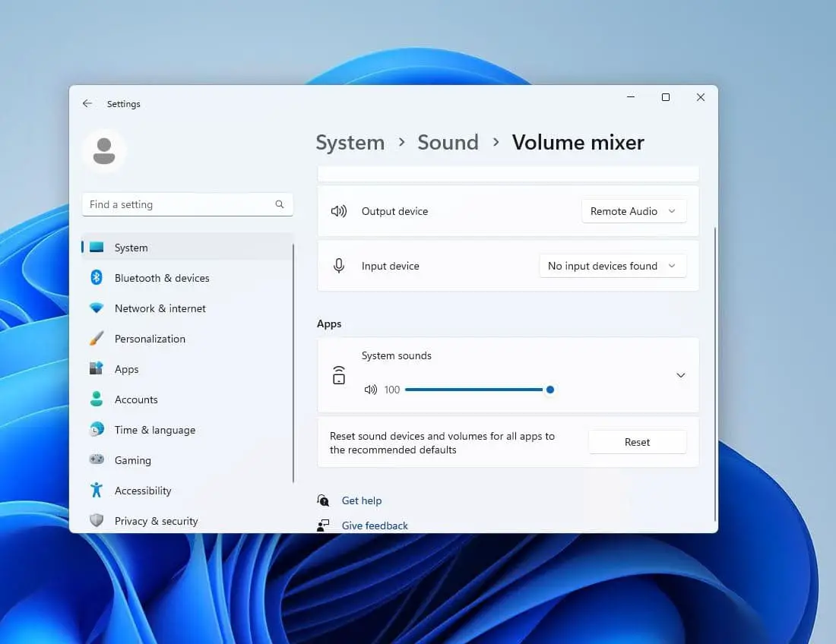Click the Privacy & security lock icon
Image resolution: width=836 pixels, height=644 pixels.
coord(97,521)
